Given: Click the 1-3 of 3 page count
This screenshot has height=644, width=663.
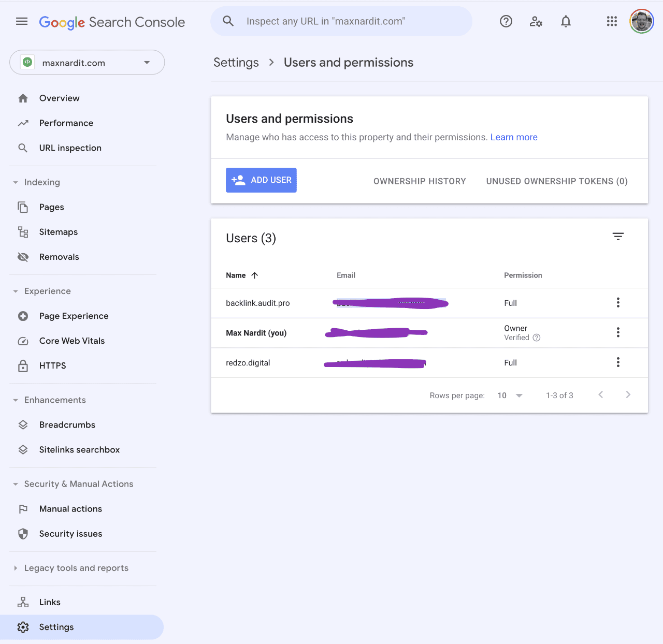Looking at the screenshot, I should coord(559,396).
